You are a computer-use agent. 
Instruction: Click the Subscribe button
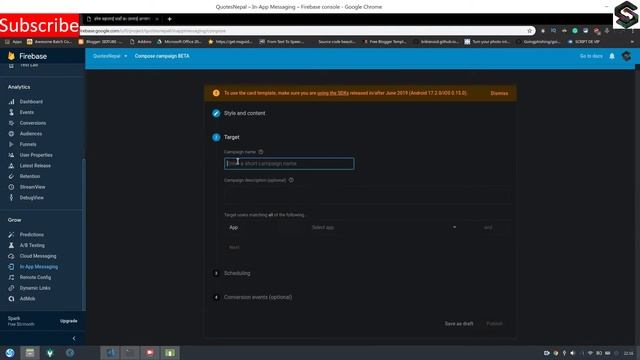[40, 25]
